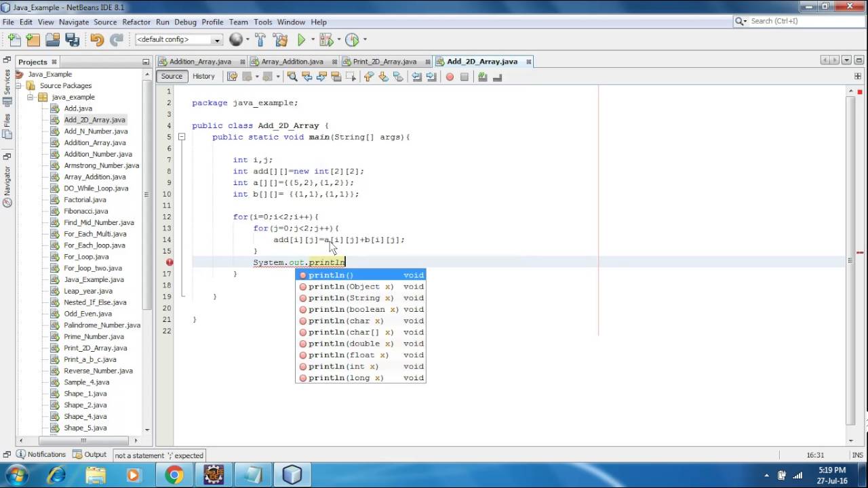The image size is (868, 488).
Task: Open the Navigate menu
Action: point(74,22)
